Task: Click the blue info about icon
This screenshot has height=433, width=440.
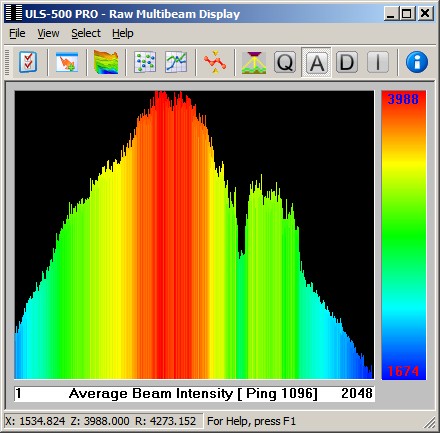Action: click(x=417, y=62)
